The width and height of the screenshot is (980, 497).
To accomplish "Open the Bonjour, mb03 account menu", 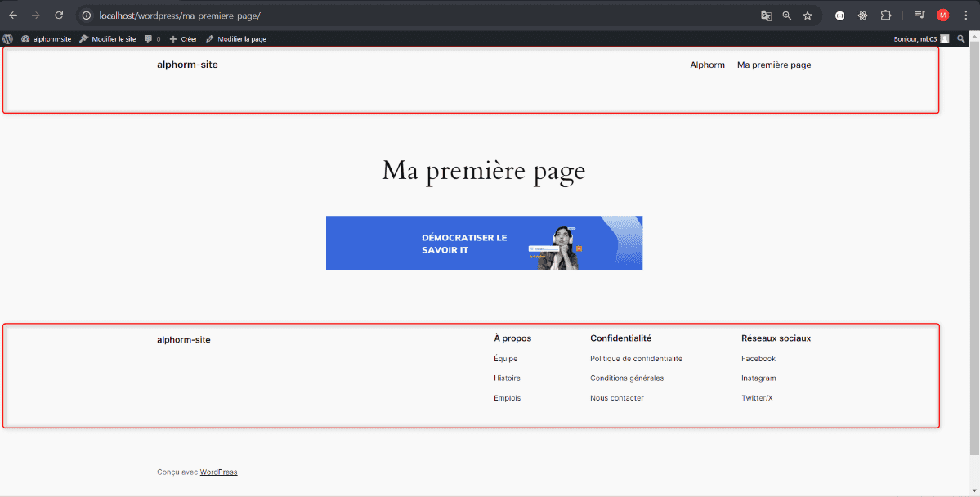I will [x=921, y=38].
